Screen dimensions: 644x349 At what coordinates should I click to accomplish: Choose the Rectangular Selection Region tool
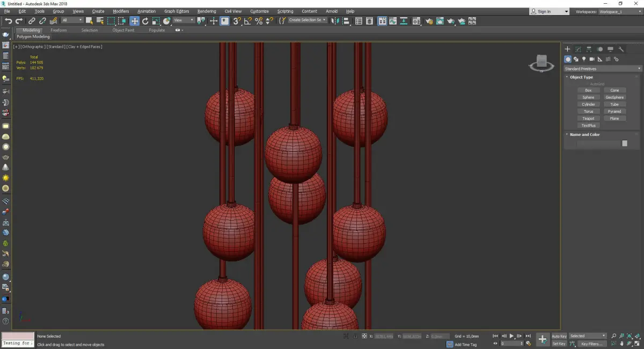tap(111, 21)
